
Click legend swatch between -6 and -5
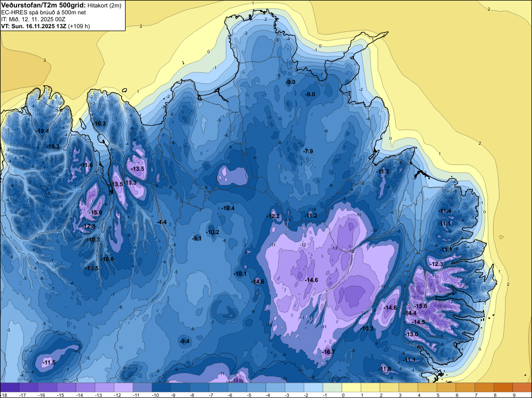(x=237, y=387)
